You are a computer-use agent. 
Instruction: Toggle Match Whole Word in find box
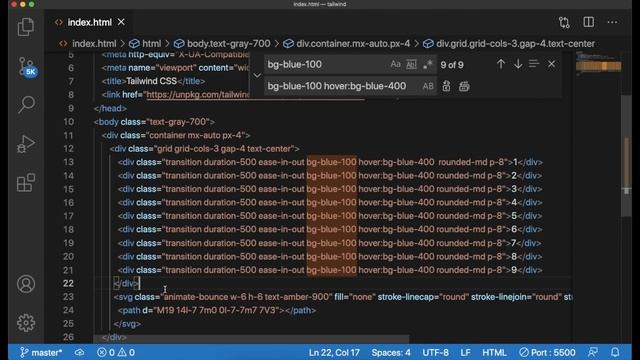point(411,64)
